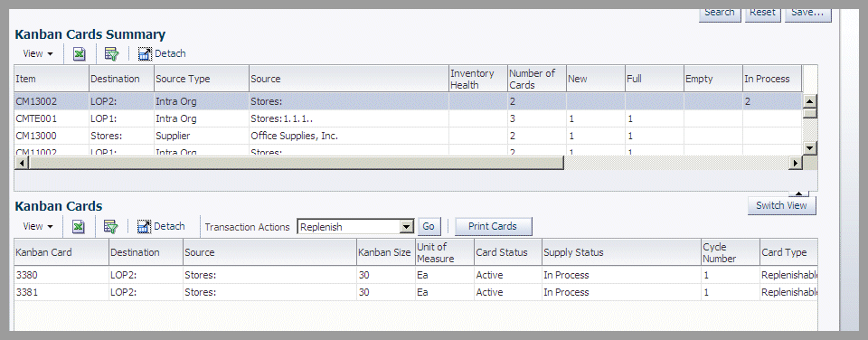This screenshot has height=340, width=868.
Task: Click the Switch View button
Action: point(781,205)
